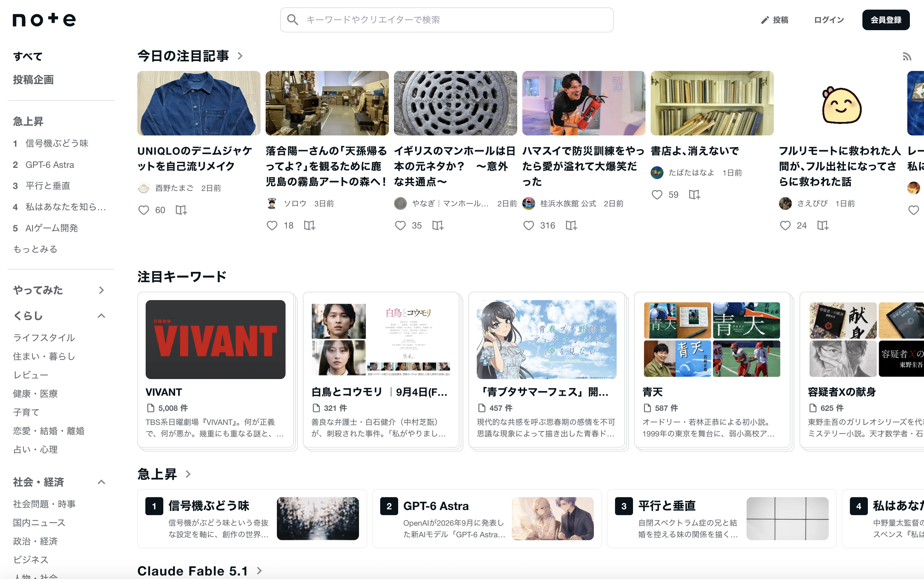Open the manhole cover article thumbnail
The width and height of the screenshot is (924, 579).
(456, 103)
